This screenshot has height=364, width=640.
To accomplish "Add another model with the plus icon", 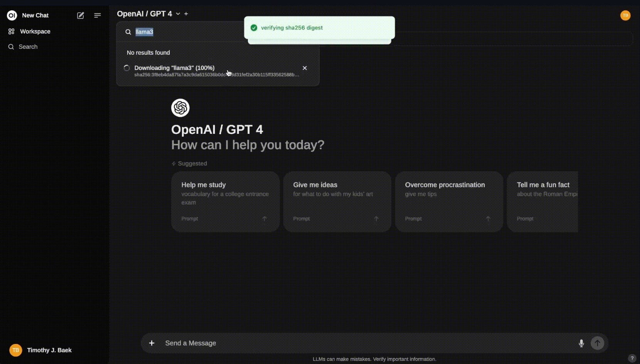I will [186, 14].
